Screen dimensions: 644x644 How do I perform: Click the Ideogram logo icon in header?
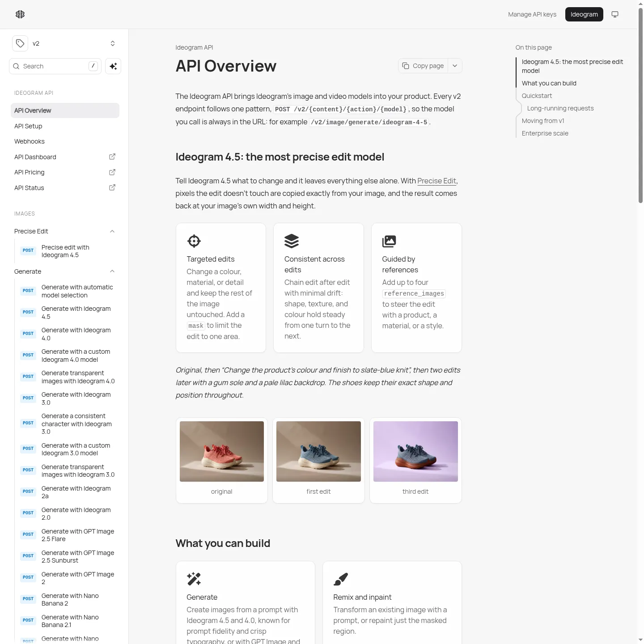coord(20,14)
